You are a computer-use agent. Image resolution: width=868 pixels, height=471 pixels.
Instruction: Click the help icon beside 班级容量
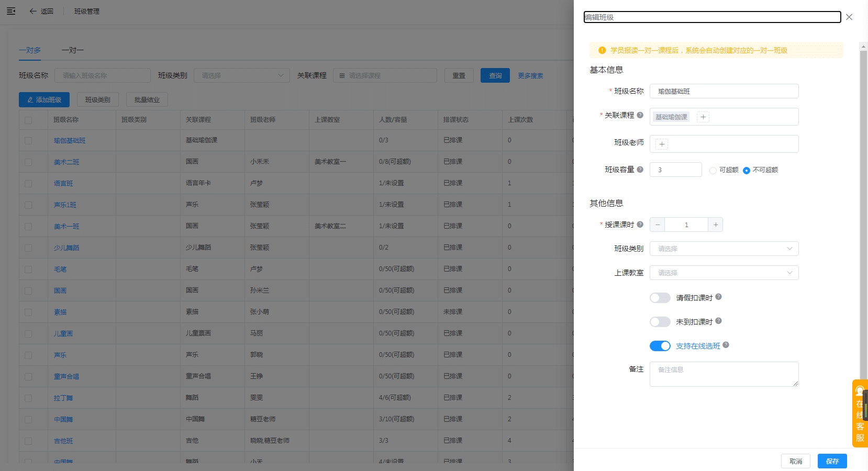[640, 169]
